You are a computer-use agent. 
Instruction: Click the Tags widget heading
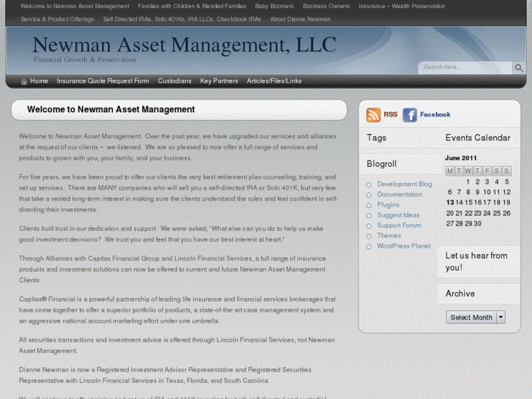coord(376,138)
